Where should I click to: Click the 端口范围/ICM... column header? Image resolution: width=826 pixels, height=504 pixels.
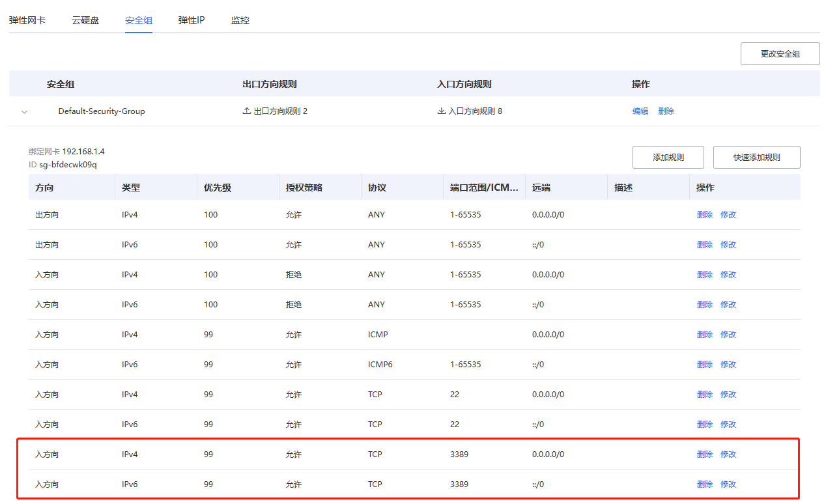(483, 188)
